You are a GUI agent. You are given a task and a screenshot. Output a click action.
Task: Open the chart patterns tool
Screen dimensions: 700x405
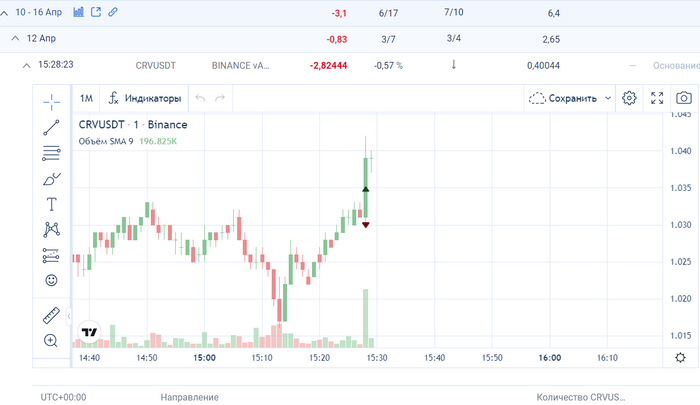point(51,230)
